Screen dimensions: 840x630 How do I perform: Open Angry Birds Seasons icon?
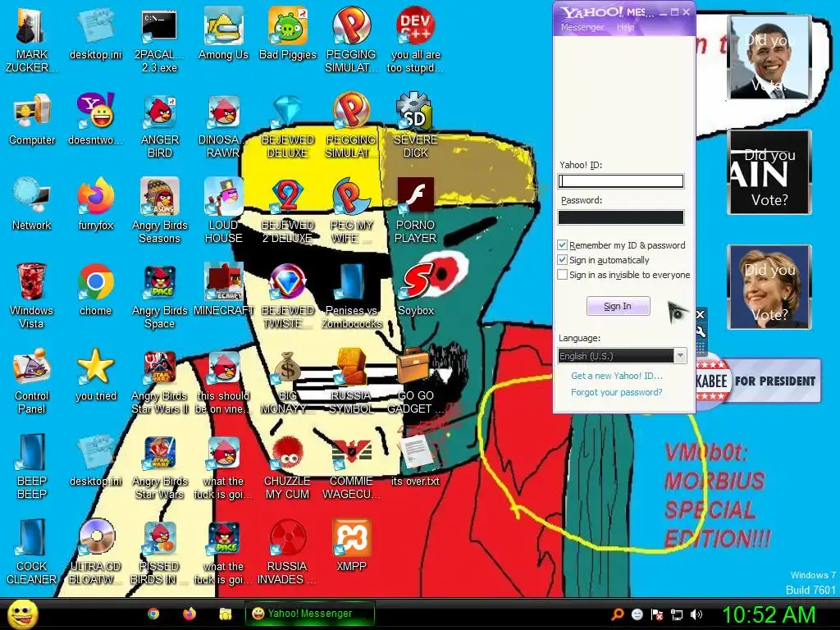(159, 211)
